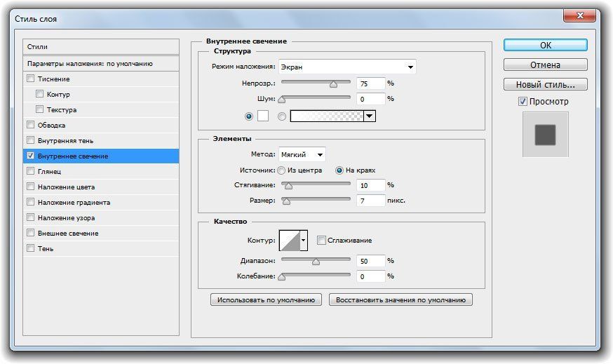Viewport: 613px width, 364px height.
Task: Click the Размер value field
Action: coord(371,201)
